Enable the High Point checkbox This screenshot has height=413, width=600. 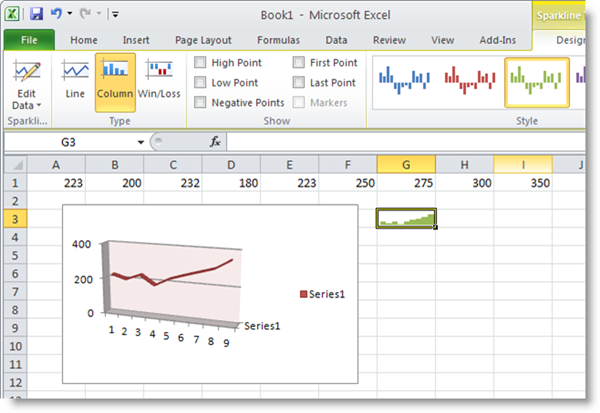201,63
